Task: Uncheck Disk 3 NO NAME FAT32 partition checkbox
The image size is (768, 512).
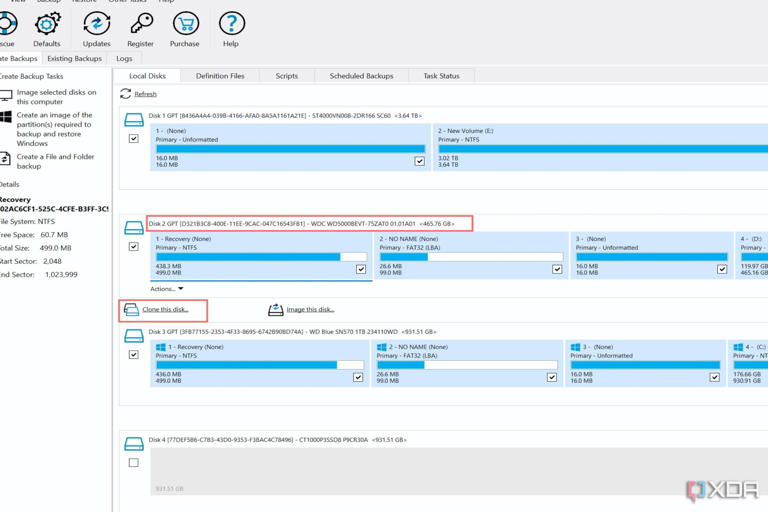Action: click(552, 377)
